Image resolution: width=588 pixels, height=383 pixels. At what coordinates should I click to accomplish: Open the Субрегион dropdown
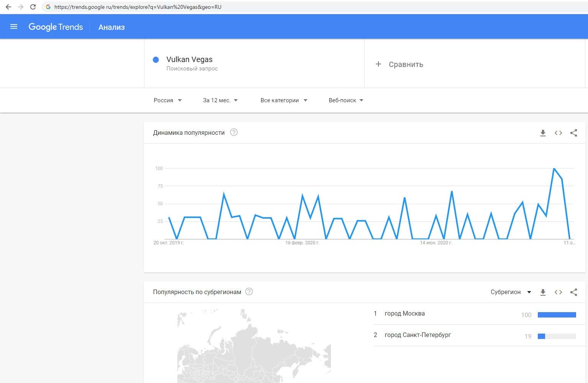pyautogui.click(x=511, y=292)
